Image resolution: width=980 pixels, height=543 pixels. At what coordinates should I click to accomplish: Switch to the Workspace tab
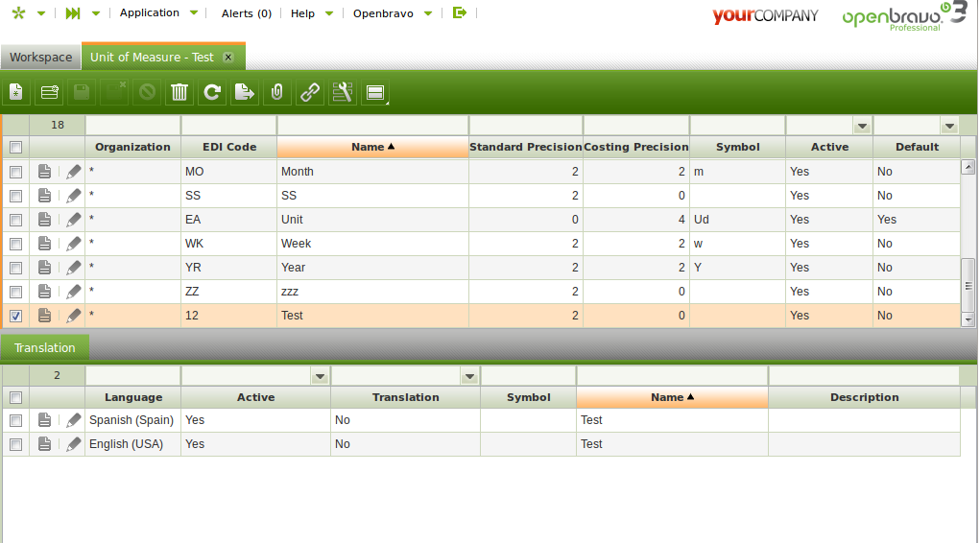41,58
